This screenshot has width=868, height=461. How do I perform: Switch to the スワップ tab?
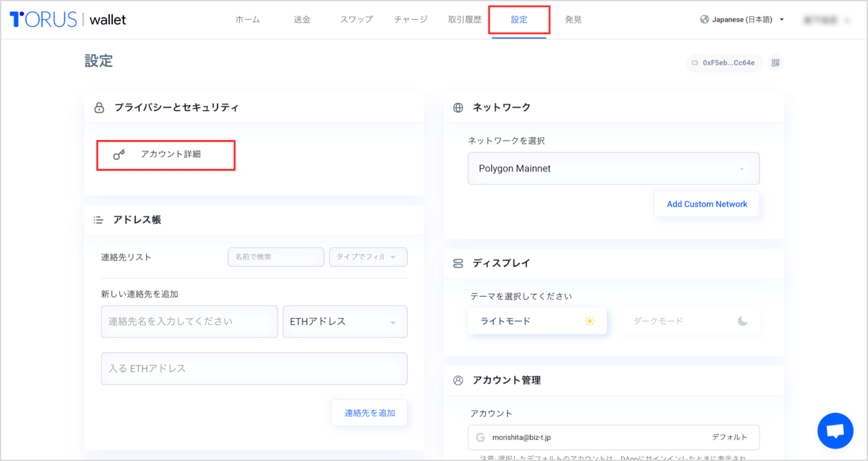coord(356,19)
